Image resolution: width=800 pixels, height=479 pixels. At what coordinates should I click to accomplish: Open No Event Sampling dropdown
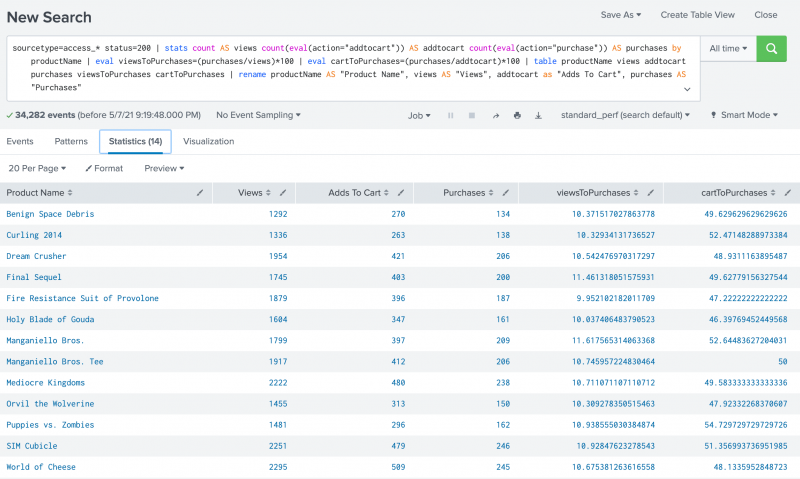click(x=258, y=115)
